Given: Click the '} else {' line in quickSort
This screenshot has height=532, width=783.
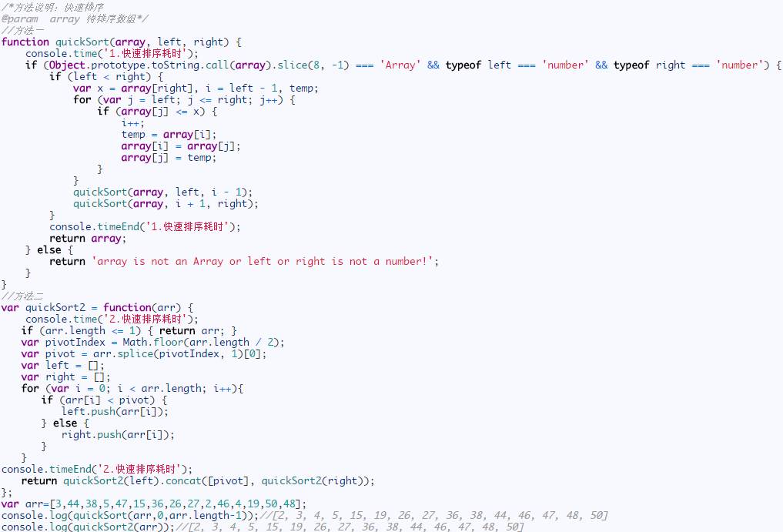Looking at the screenshot, I should pos(49,249).
